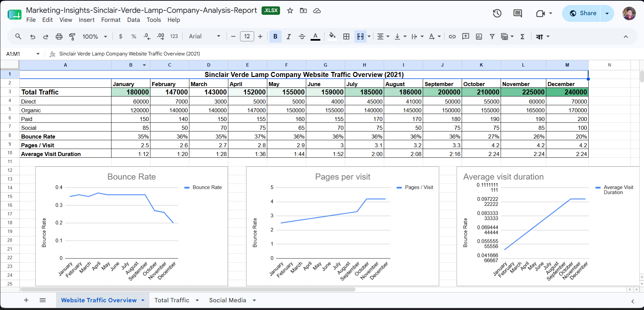Print the spreadsheet

(x=59, y=36)
